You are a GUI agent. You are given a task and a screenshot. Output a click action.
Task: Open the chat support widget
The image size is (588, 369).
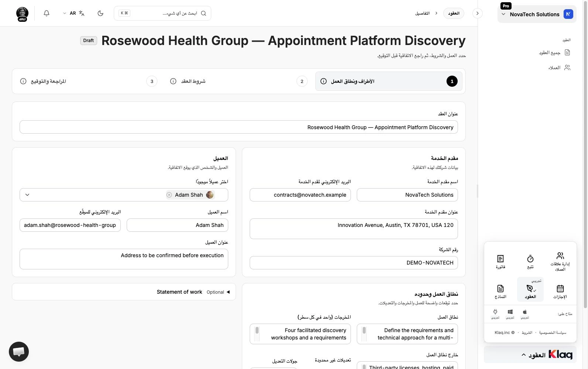tap(19, 352)
